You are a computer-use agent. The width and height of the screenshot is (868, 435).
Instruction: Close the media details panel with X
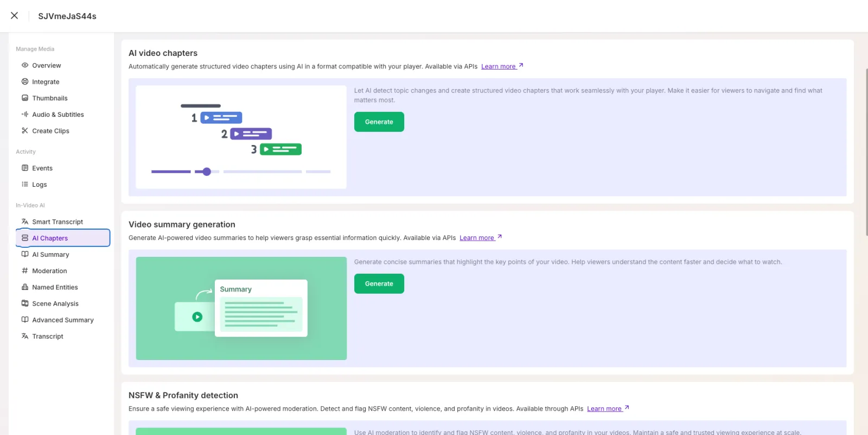click(x=15, y=16)
